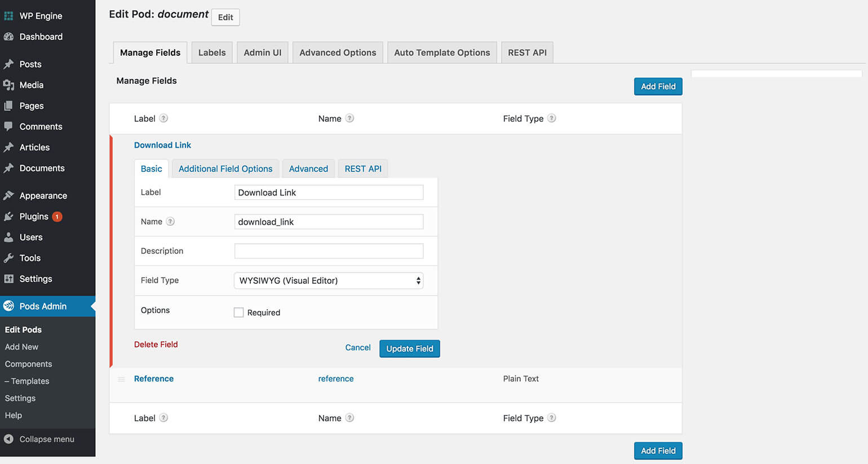Save changes with Update Field
This screenshot has width=868, height=464.
tap(410, 349)
